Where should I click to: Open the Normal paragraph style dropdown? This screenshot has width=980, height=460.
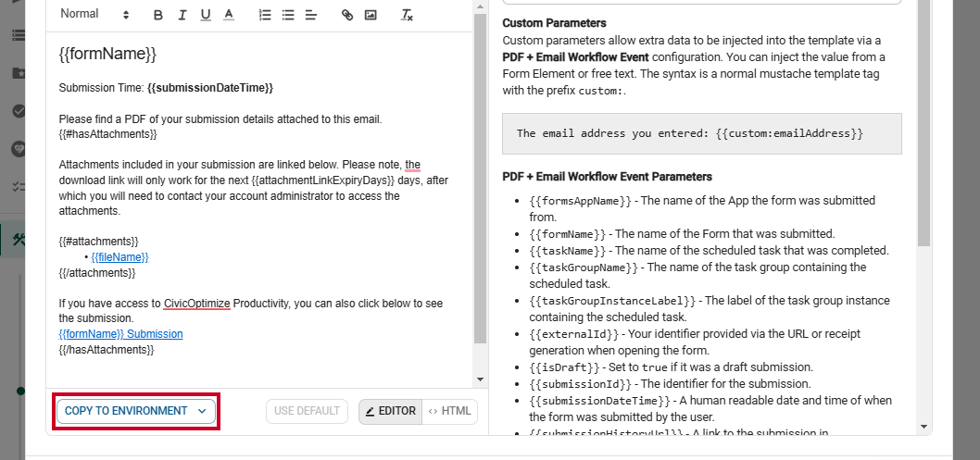coord(94,15)
